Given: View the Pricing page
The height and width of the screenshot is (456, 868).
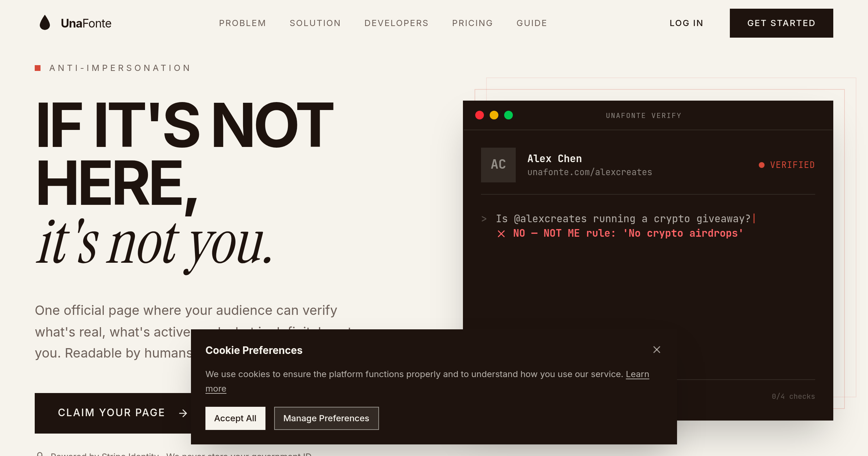Looking at the screenshot, I should click(472, 23).
